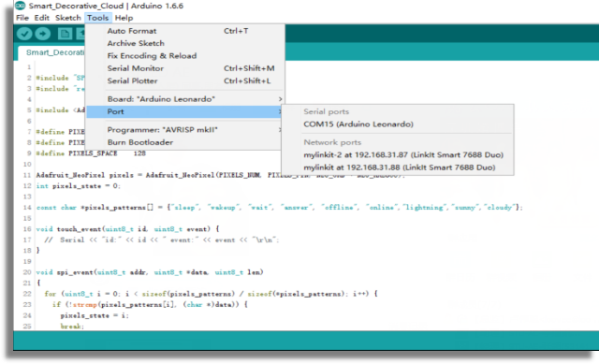Image resolution: width=599 pixels, height=364 pixels.
Task: Click the 'const char *pixels_patterns[]' code line
Action: click(x=279, y=208)
